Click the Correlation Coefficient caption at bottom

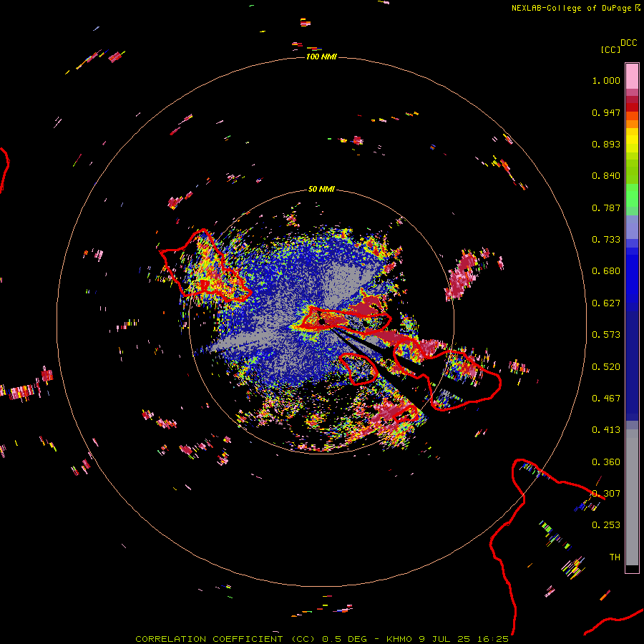point(322,639)
